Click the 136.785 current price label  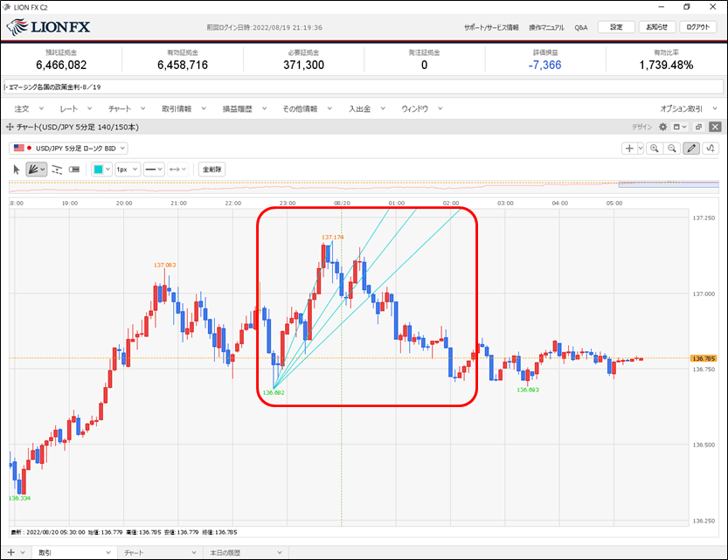click(704, 359)
